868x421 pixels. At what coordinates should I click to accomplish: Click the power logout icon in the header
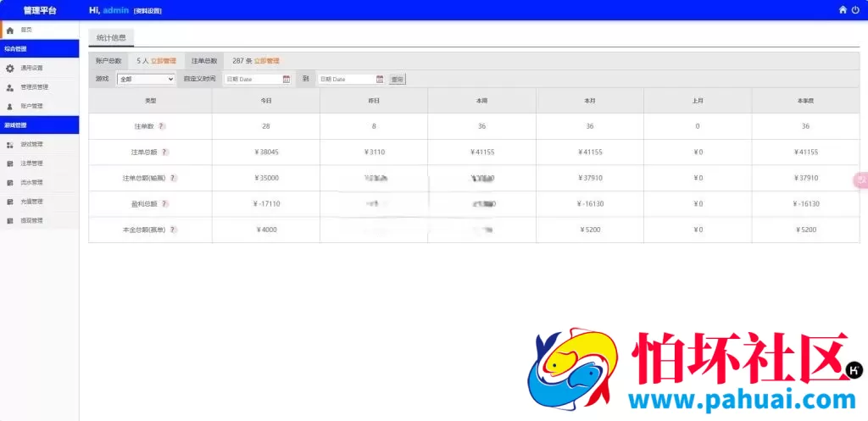(x=856, y=9)
